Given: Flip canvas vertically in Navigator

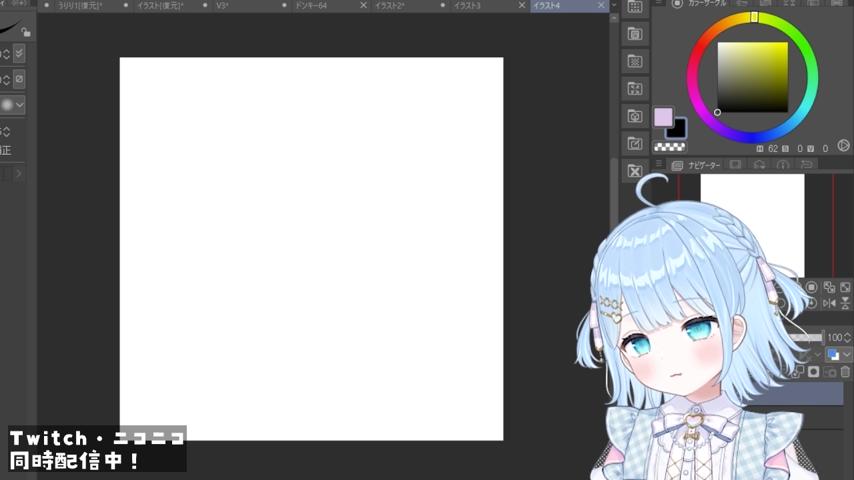Looking at the screenshot, I should pos(845,303).
